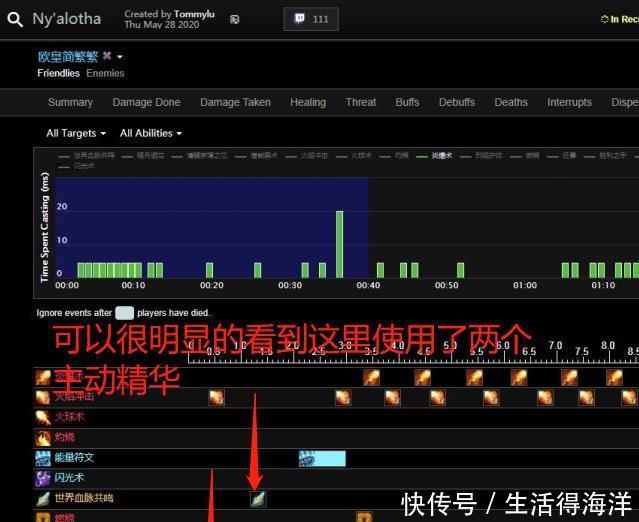
Task: Click the player name 欧皇简繁繁
Action: (68, 56)
